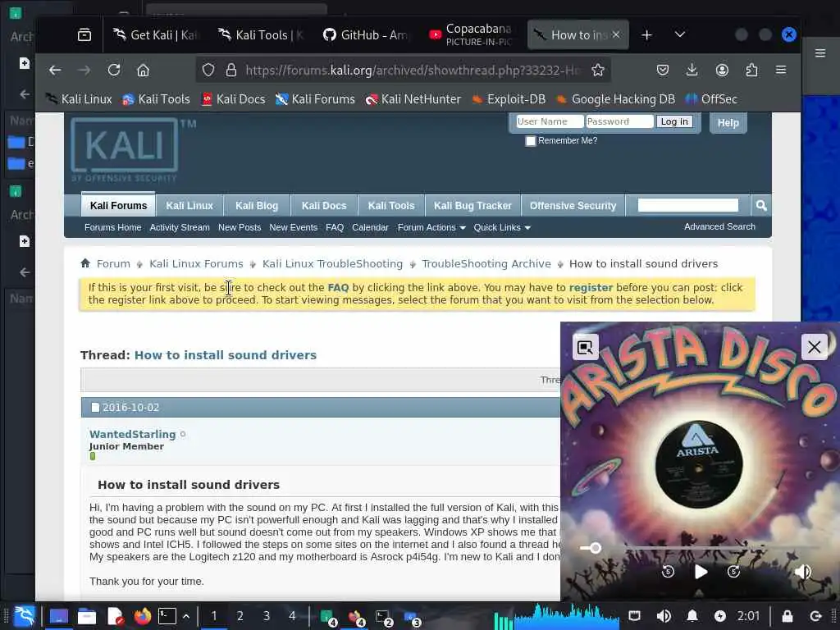Switch to the Copacabana YouTube tab
The width and height of the screenshot is (840, 630).
click(472, 34)
